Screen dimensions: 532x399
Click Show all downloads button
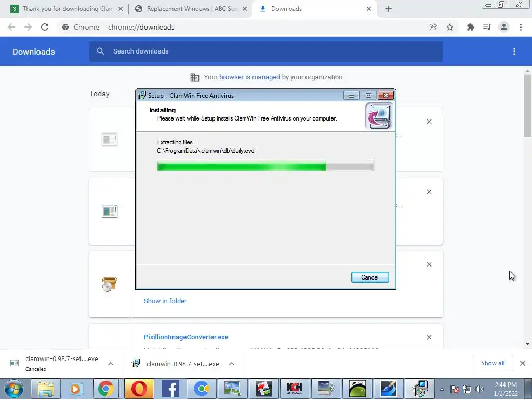[493, 363]
